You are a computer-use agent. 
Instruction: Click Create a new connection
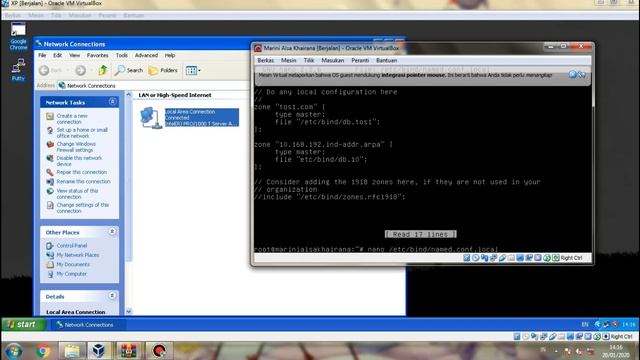tap(72, 119)
